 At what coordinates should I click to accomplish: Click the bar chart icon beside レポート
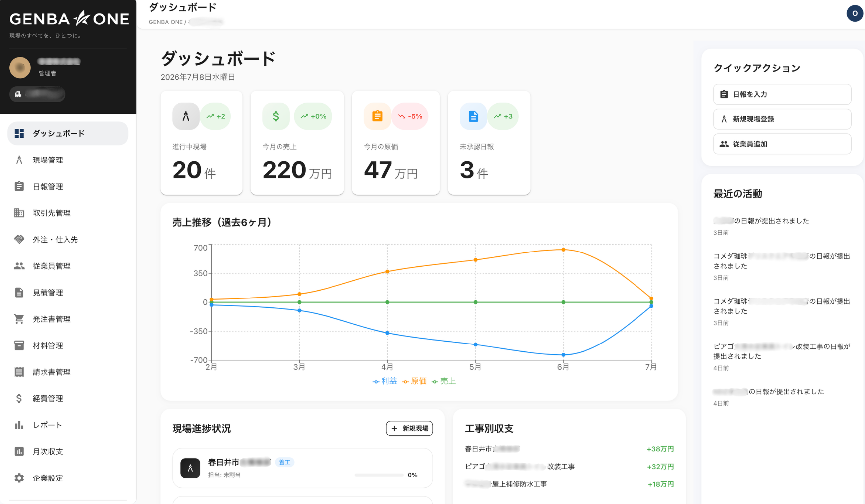(19, 425)
